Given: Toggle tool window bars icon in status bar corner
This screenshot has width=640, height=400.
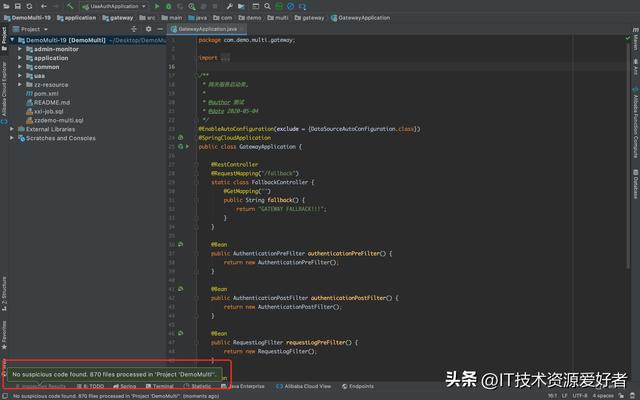Looking at the screenshot, I should click(x=4, y=396).
